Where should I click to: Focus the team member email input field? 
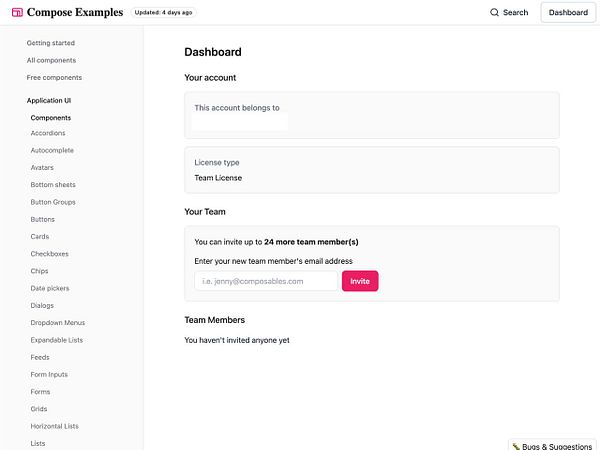coord(266,281)
